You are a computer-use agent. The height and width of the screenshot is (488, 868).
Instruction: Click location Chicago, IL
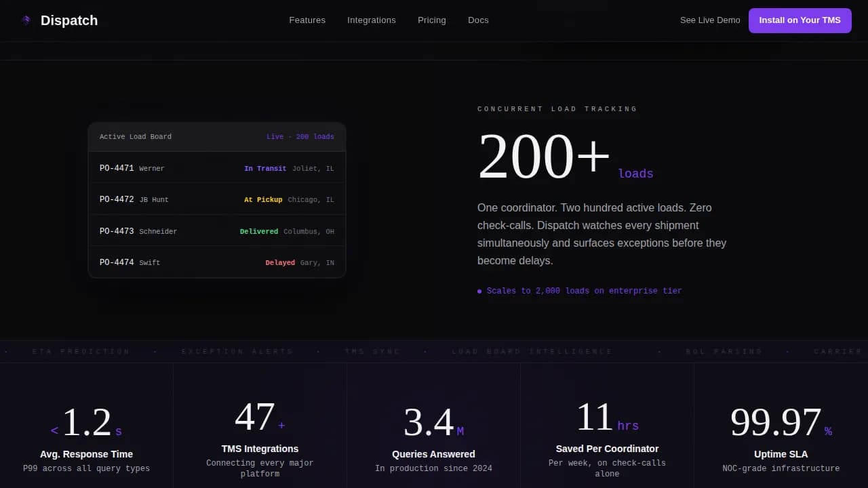[x=311, y=200]
